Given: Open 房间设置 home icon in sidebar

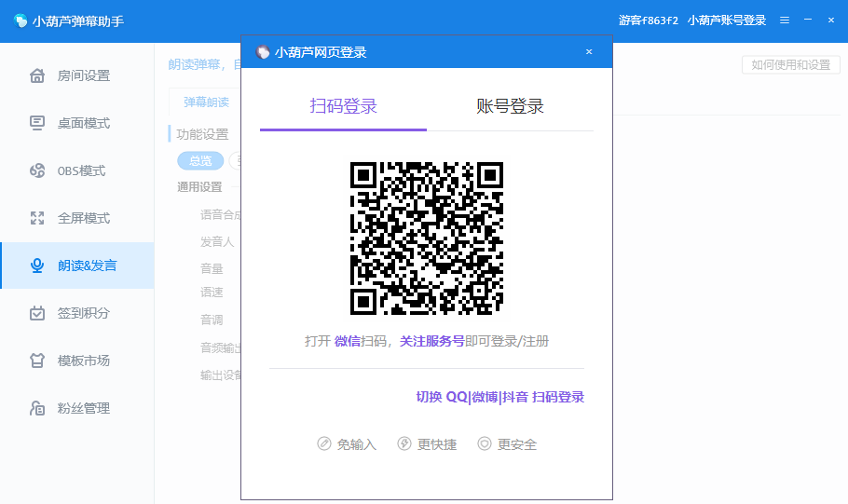Looking at the screenshot, I should (x=36, y=75).
